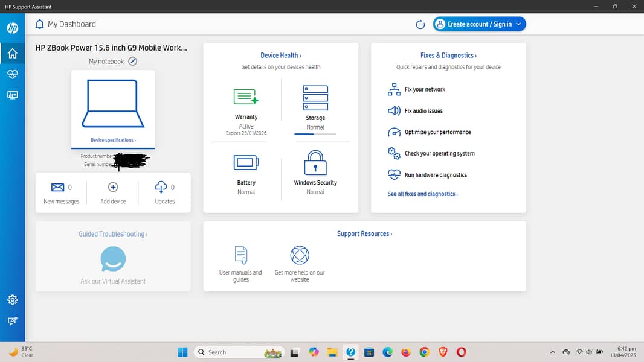This screenshot has width=644, height=362.
Task: Open File Explorer on the taskbar
Action: coord(332,352)
